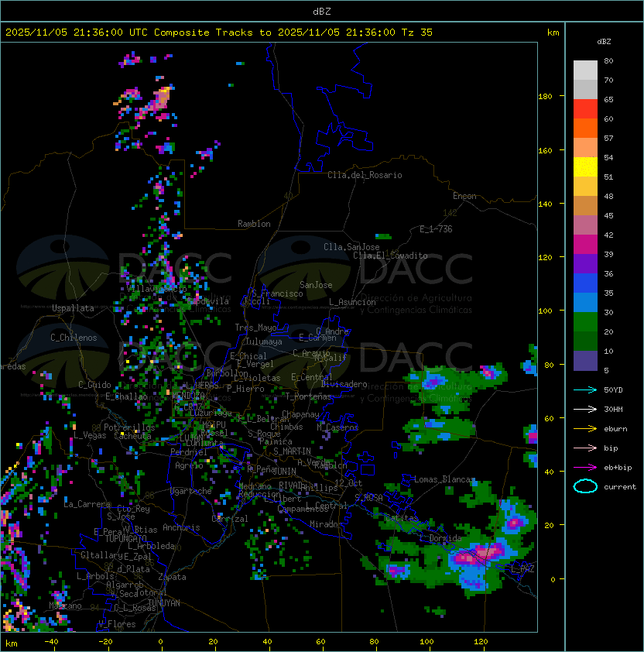Screen dimensions: 644x652
Task: Click the 'Anchoris' map label
Action: (x=181, y=527)
